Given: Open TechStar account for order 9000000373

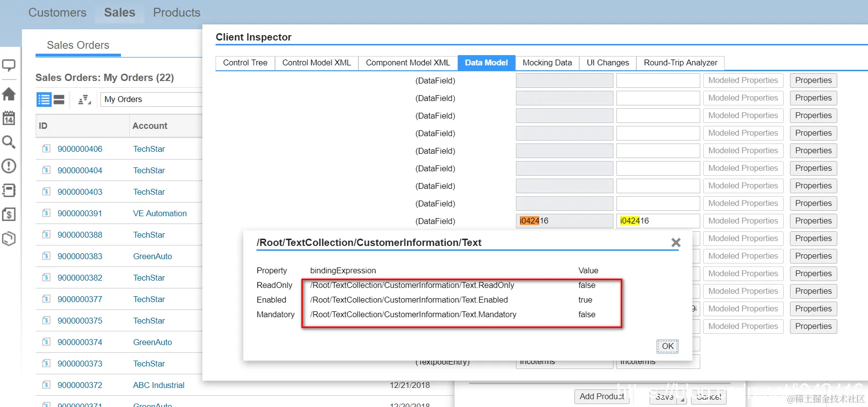Looking at the screenshot, I should tap(149, 364).
